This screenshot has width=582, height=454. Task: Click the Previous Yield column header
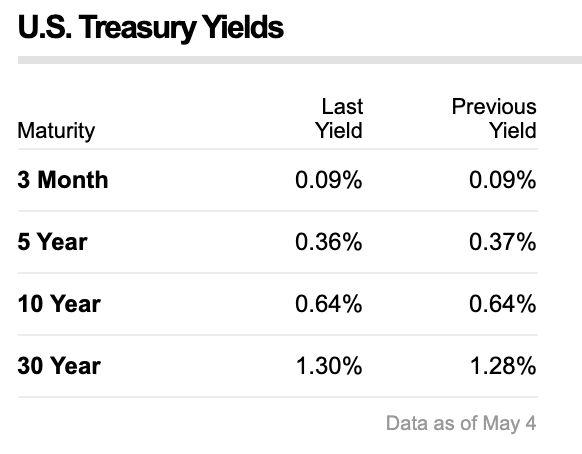coord(494,118)
